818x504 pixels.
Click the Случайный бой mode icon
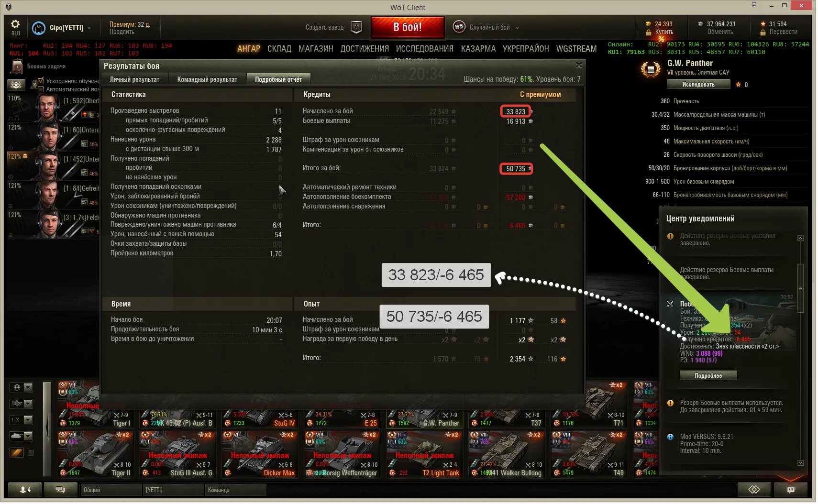(459, 27)
